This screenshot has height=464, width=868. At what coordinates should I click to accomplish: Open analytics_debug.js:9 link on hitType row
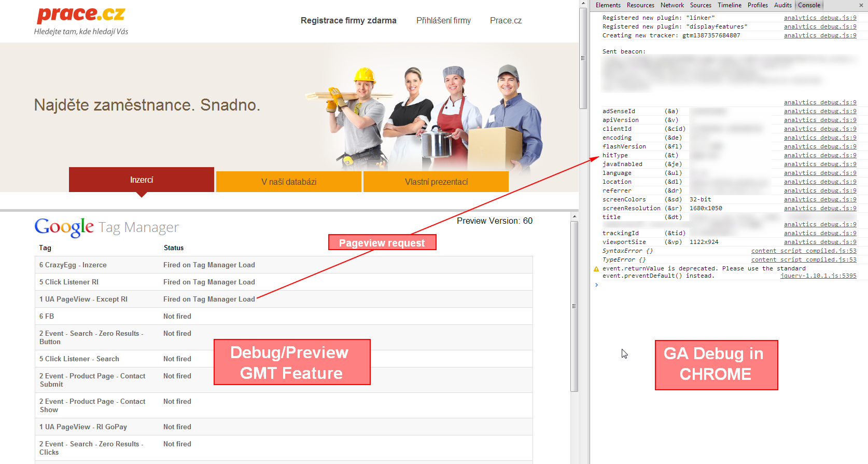[x=820, y=155]
